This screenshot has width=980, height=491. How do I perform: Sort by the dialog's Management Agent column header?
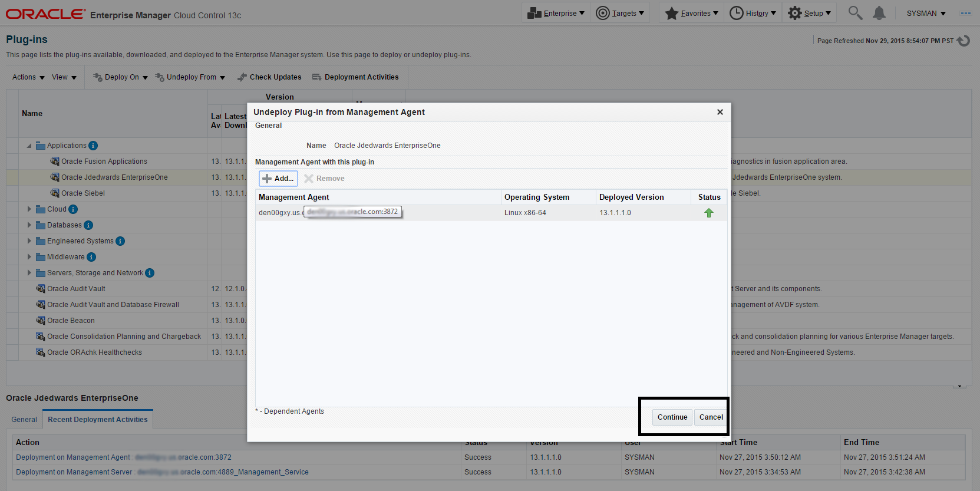pos(378,197)
